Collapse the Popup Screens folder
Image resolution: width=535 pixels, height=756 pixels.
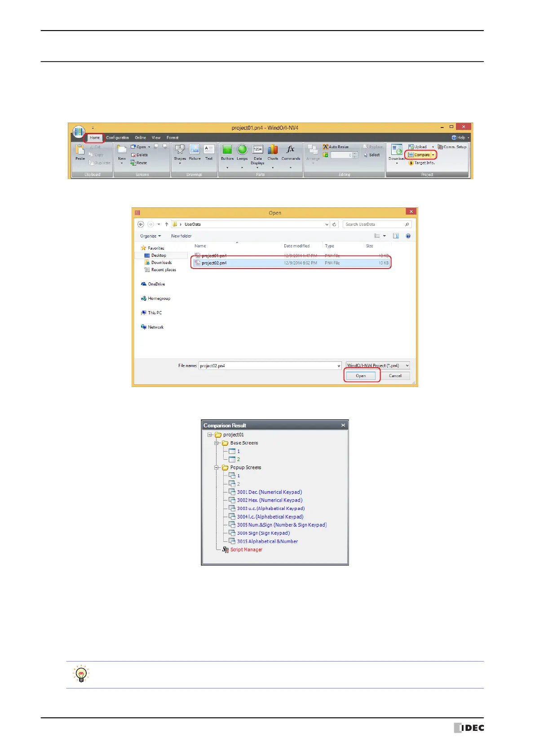pos(217,468)
